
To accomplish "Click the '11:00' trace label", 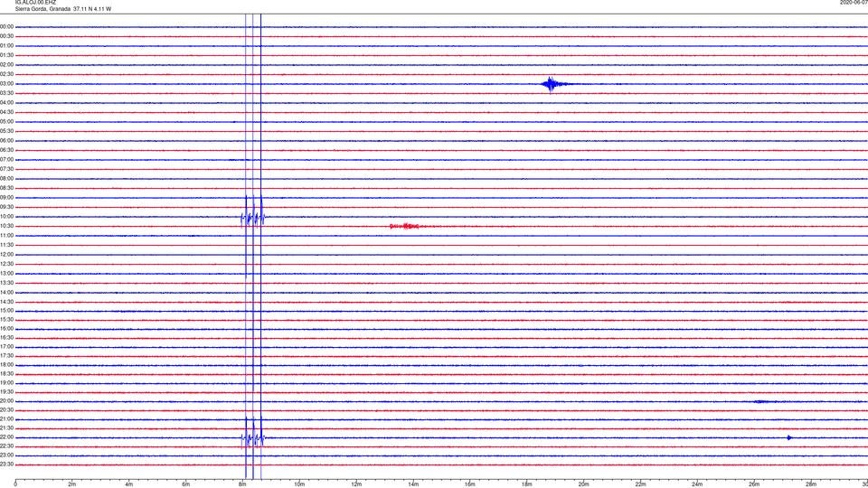I will [7, 235].
